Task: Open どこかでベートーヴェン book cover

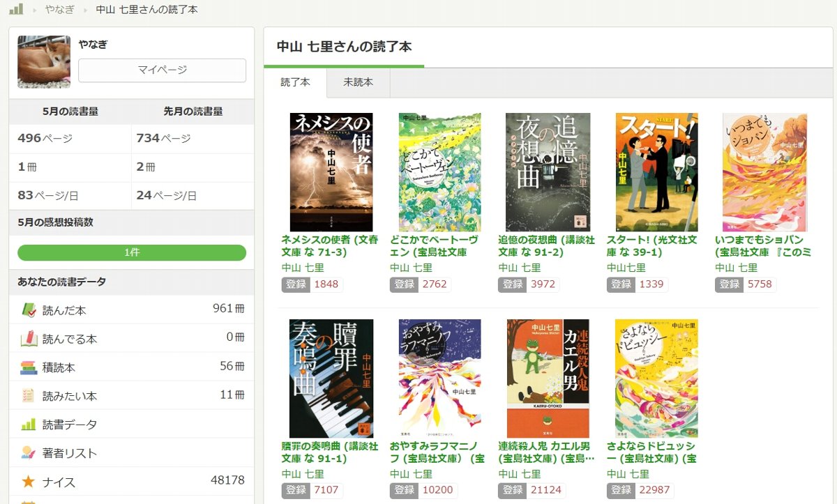Action: click(x=439, y=172)
